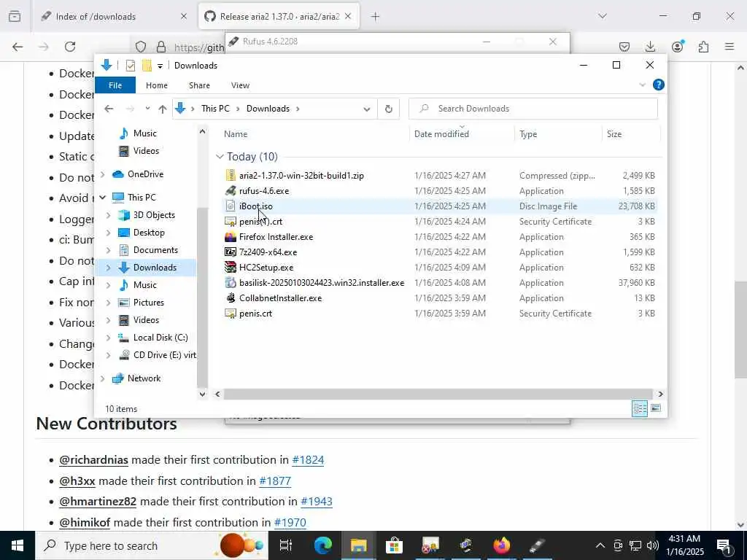Select Desktop in navigation pane
This screenshot has height=560, width=747.
tap(149, 233)
